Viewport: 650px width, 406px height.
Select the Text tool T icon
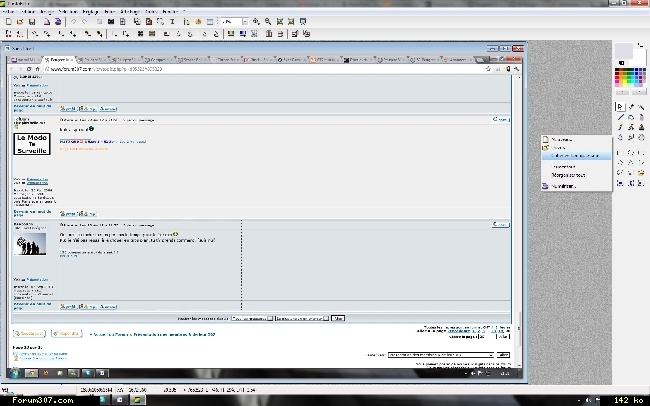coord(172,21)
